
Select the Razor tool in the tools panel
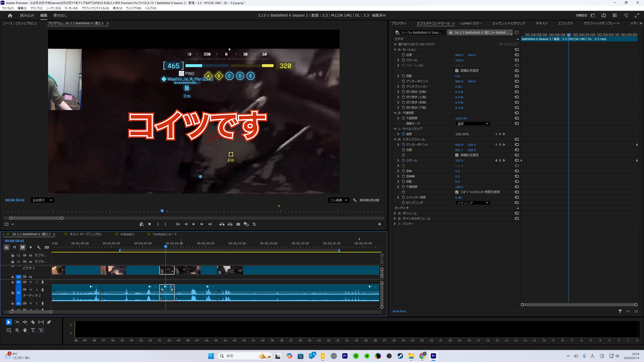point(33,322)
